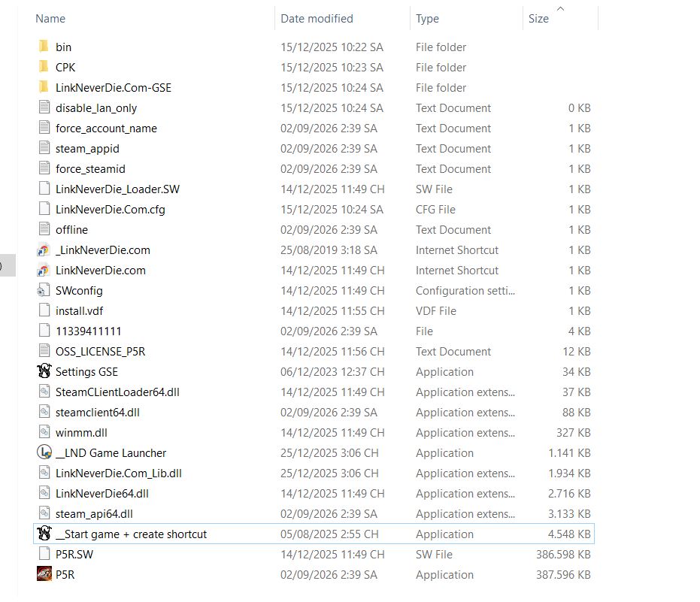
Task: Click the '387.596 KB' size value
Action: 563,575
